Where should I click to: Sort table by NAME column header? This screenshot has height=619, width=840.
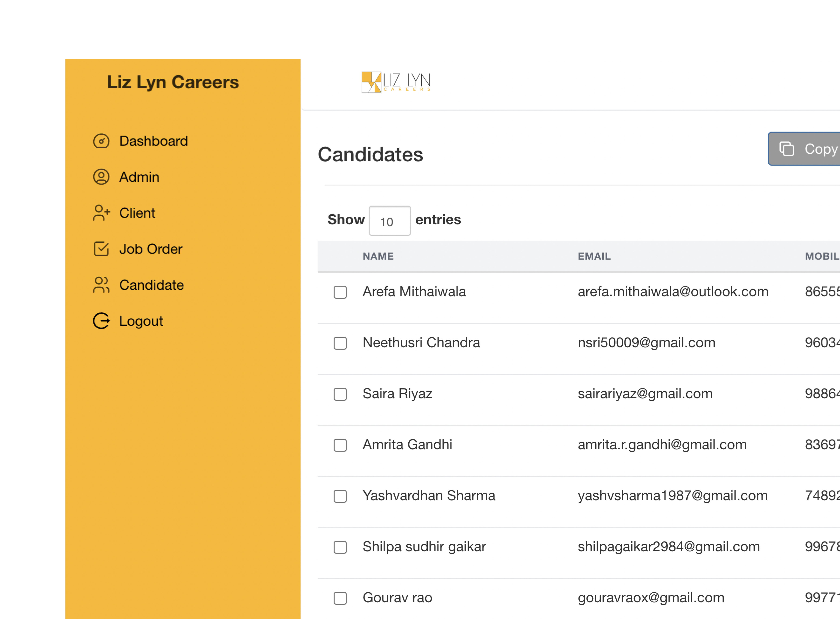[x=378, y=256]
